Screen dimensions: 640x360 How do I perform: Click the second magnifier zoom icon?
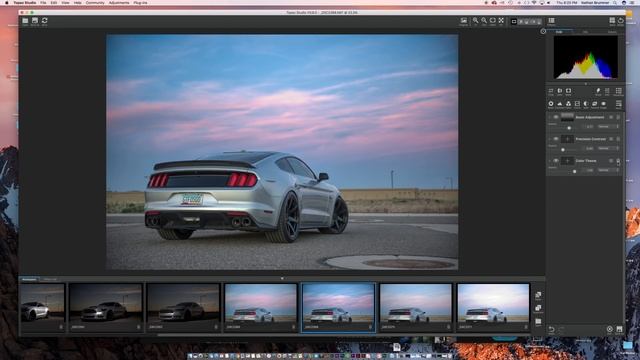484,21
